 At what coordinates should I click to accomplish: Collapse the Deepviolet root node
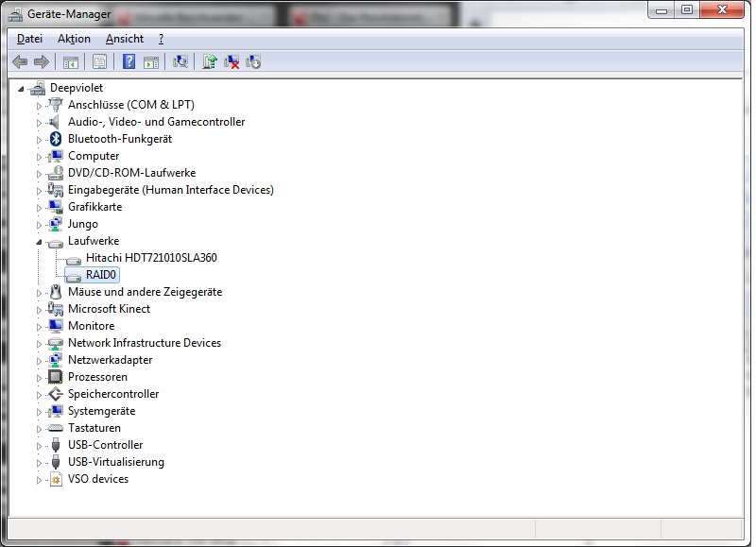click(21, 89)
